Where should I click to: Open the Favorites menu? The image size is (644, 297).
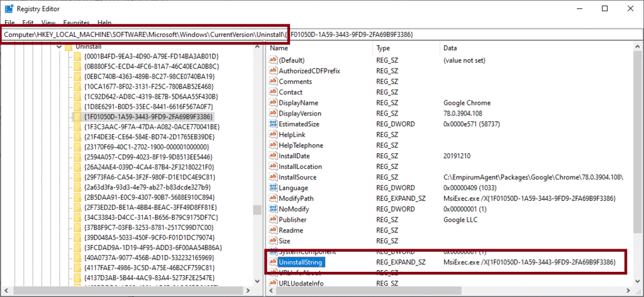click(x=77, y=23)
